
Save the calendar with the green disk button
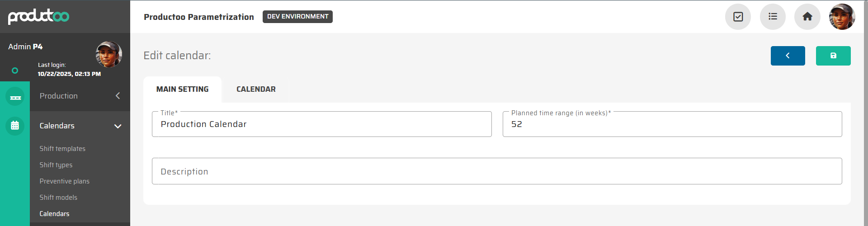pos(833,56)
